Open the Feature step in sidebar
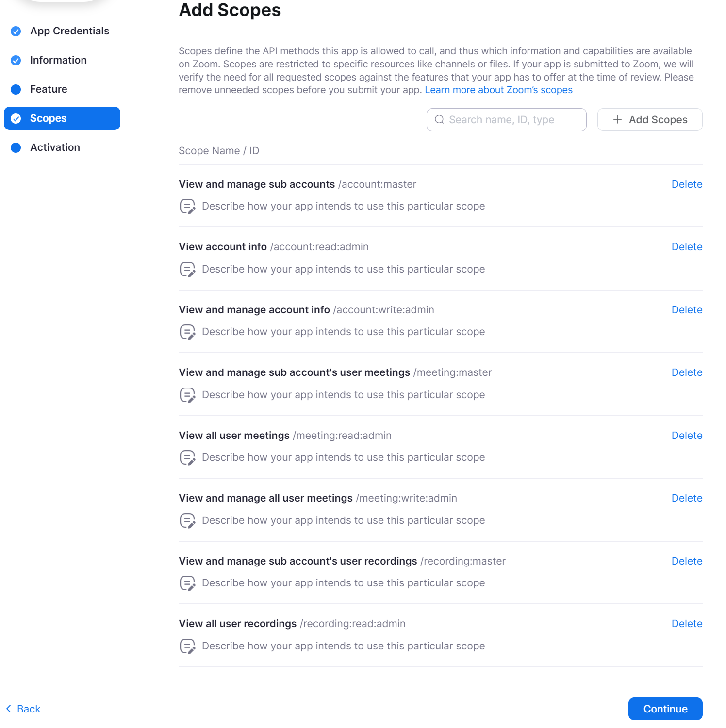Image resolution: width=726 pixels, height=728 pixels. tap(49, 89)
